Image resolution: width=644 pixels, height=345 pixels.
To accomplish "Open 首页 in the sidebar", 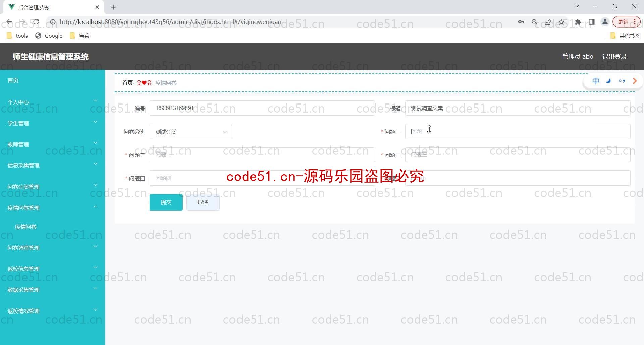I will click(x=52, y=80).
